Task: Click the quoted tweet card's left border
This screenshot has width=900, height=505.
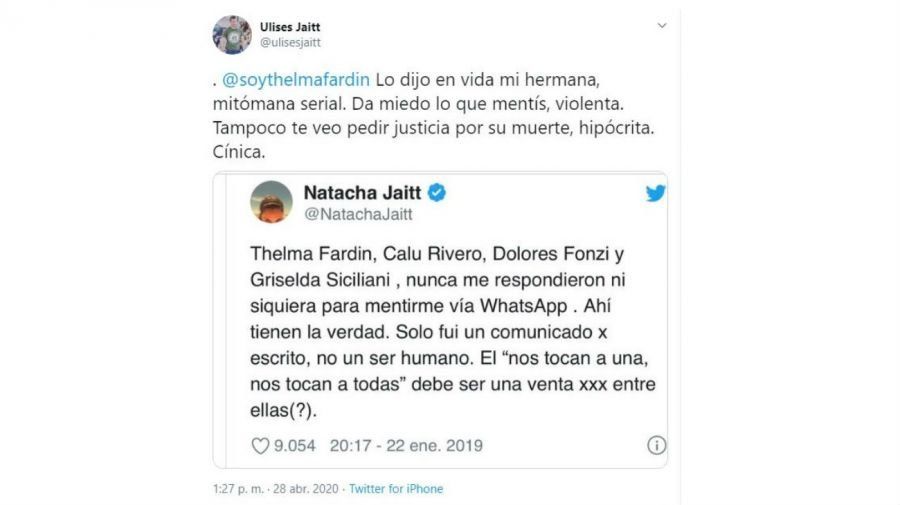Action: click(x=226, y=320)
